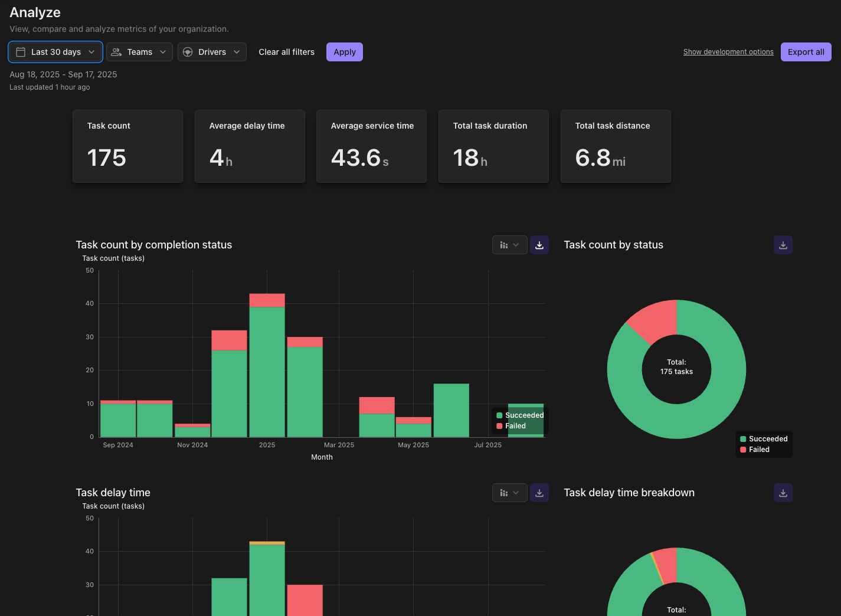Select the Average service time card
The image size is (841, 616).
pos(371,146)
